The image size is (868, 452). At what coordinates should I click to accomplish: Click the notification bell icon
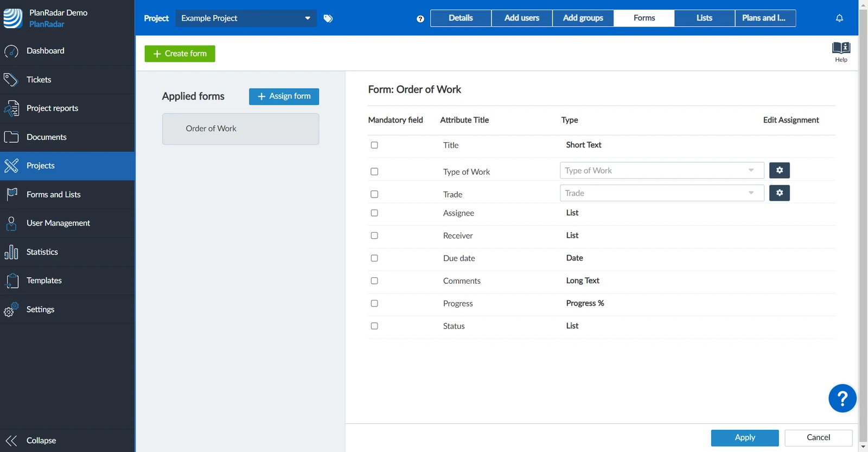(x=839, y=18)
